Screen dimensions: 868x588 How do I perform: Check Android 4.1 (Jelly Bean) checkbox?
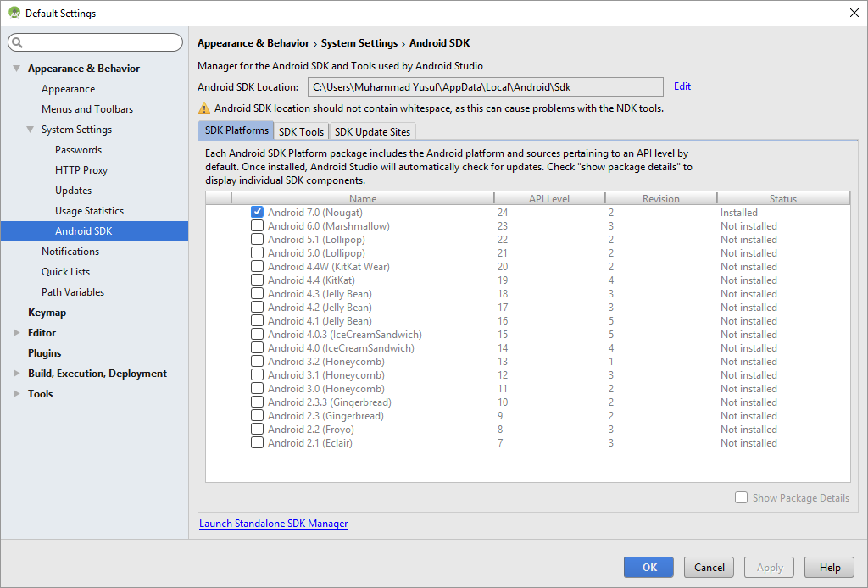[257, 320]
